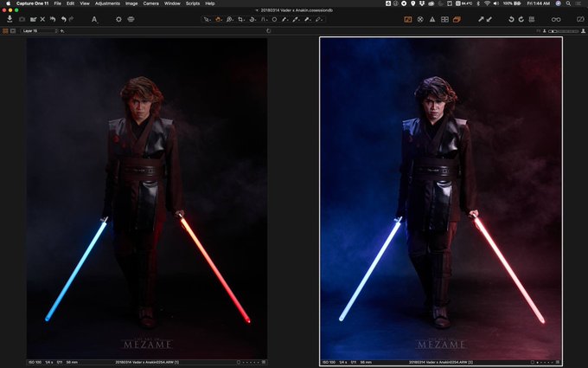Screen dimensions: 588x368
Task: Select the Keystone tool
Action: [x=264, y=19]
